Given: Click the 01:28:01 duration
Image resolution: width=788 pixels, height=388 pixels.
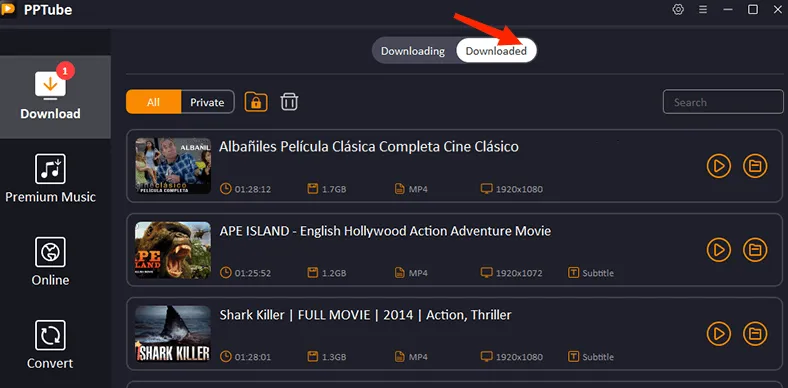Looking at the screenshot, I should 246,357.
